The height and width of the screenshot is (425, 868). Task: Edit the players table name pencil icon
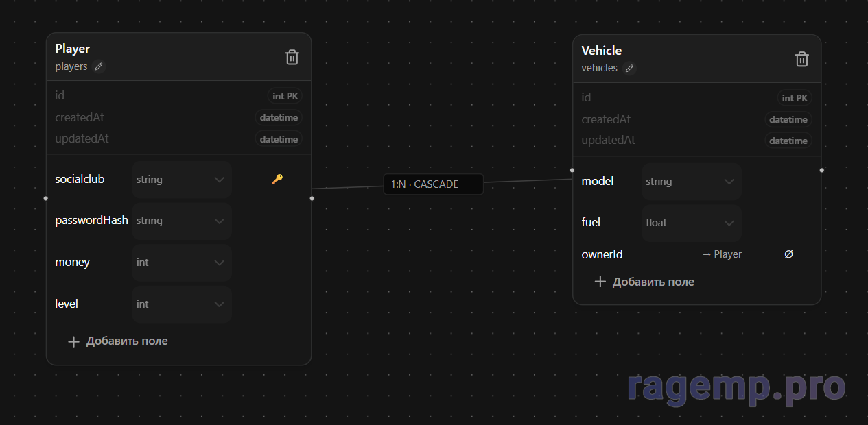tap(99, 66)
